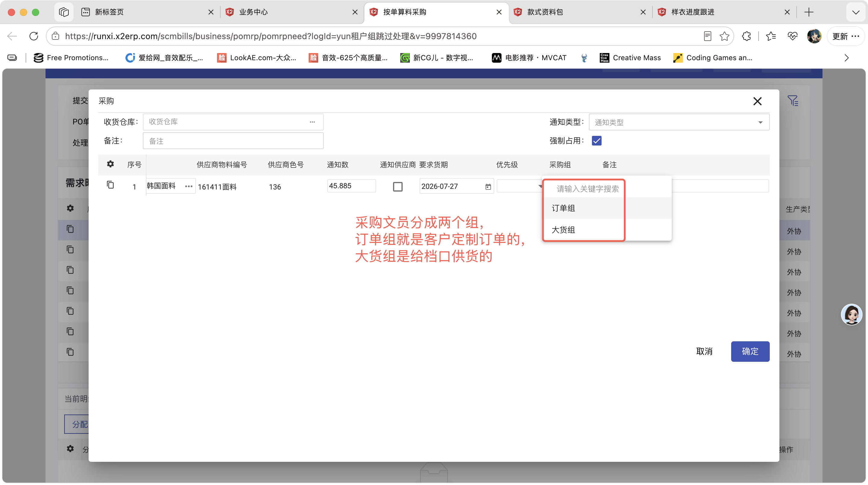
Task: Switch to the 款式资料包 tab
Action: [x=580, y=12]
